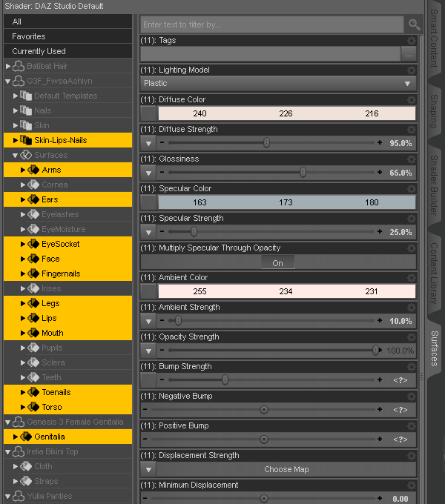Open the Lighting Model Plastic dropdown

pyautogui.click(x=278, y=84)
